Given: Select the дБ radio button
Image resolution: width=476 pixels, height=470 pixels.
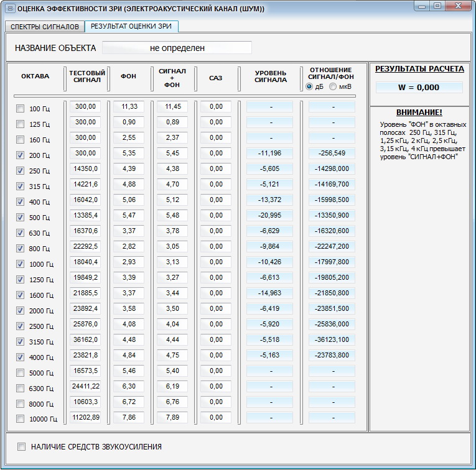Looking at the screenshot, I should point(309,87).
